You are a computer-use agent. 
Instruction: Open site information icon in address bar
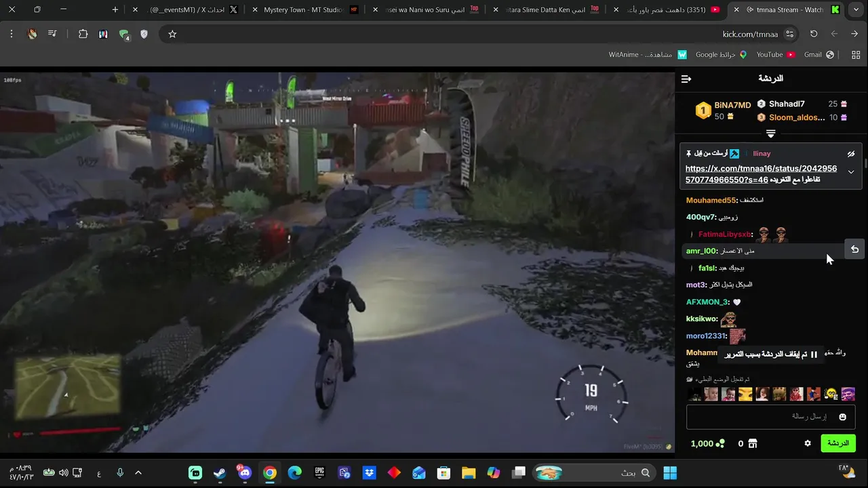(x=789, y=34)
